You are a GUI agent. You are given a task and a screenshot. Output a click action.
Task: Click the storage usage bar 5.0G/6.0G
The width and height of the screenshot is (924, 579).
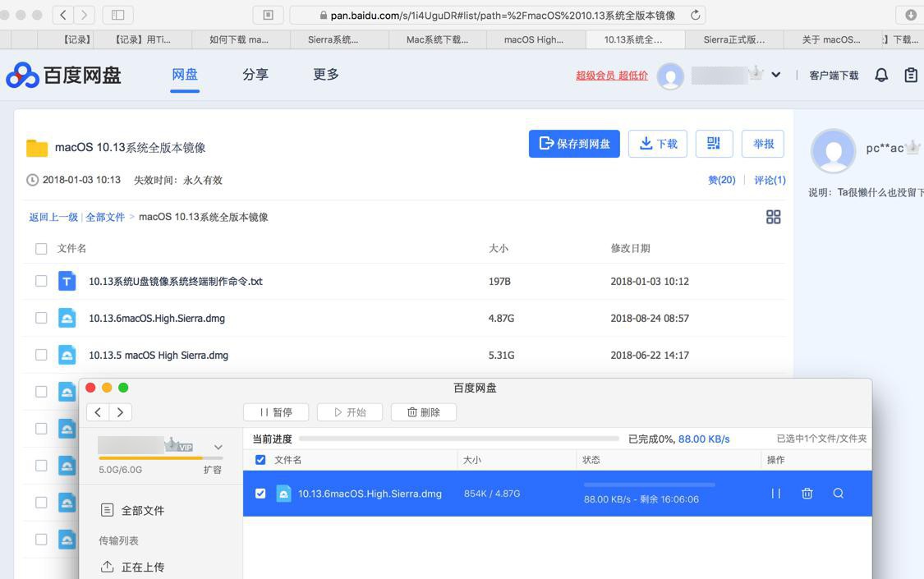pos(161,457)
